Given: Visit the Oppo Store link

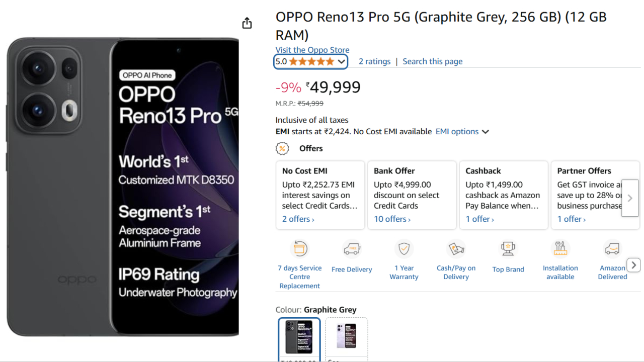Looking at the screenshot, I should point(312,50).
